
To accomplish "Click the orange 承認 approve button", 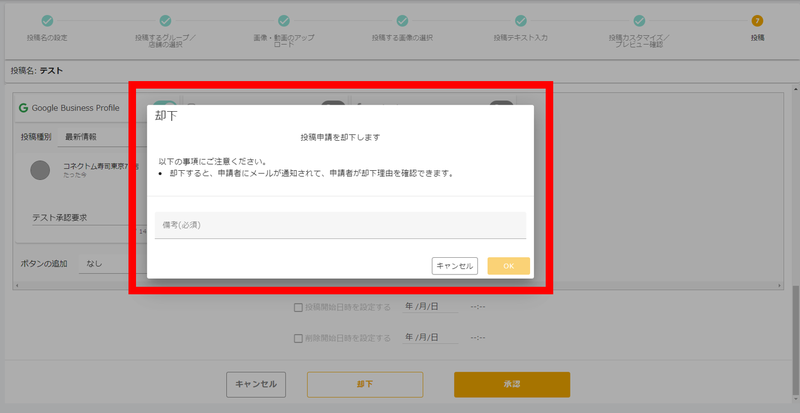I will [511, 384].
